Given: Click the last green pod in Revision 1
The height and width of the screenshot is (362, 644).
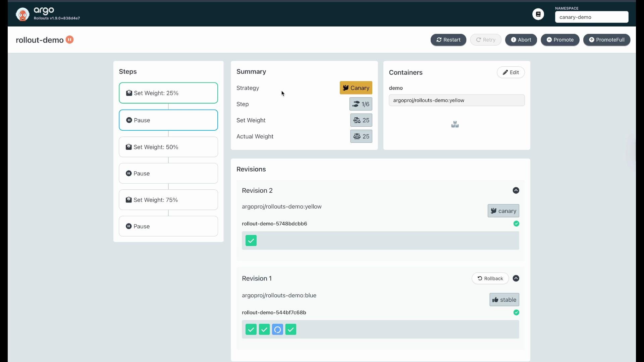Looking at the screenshot, I should coord(291,329).
